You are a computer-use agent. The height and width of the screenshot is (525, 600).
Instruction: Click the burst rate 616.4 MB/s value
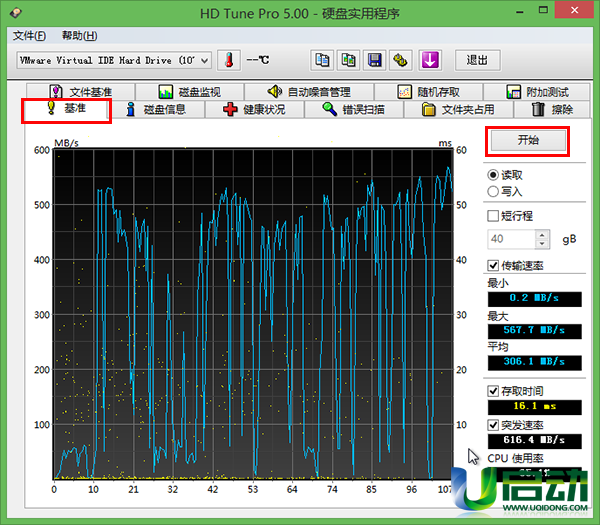pyautogui.click(x=535, y=441)
